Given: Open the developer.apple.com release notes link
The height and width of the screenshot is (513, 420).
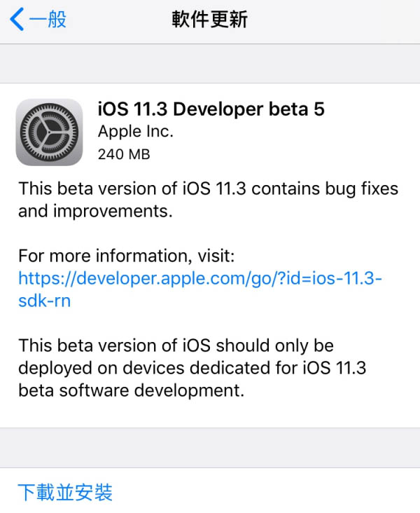Looking at the screenshot, I should click(x=200, y=278).
